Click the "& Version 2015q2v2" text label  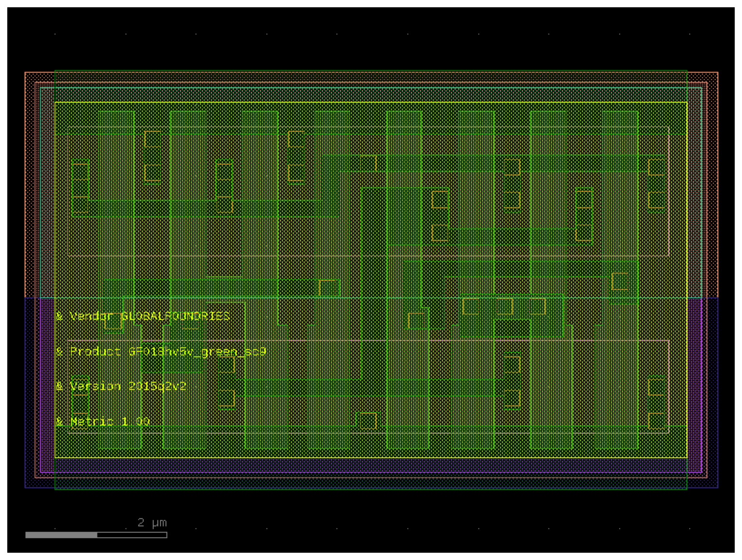click(121, 386)
